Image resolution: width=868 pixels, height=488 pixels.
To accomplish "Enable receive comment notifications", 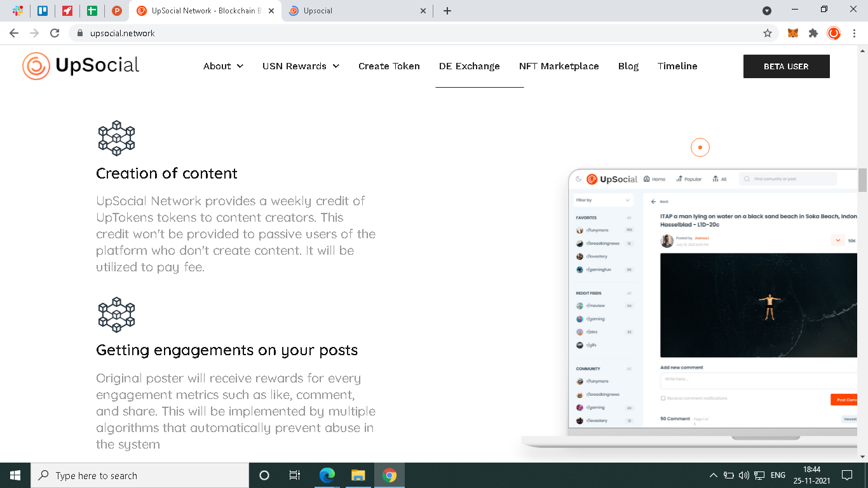I will [x=663, y=397].
